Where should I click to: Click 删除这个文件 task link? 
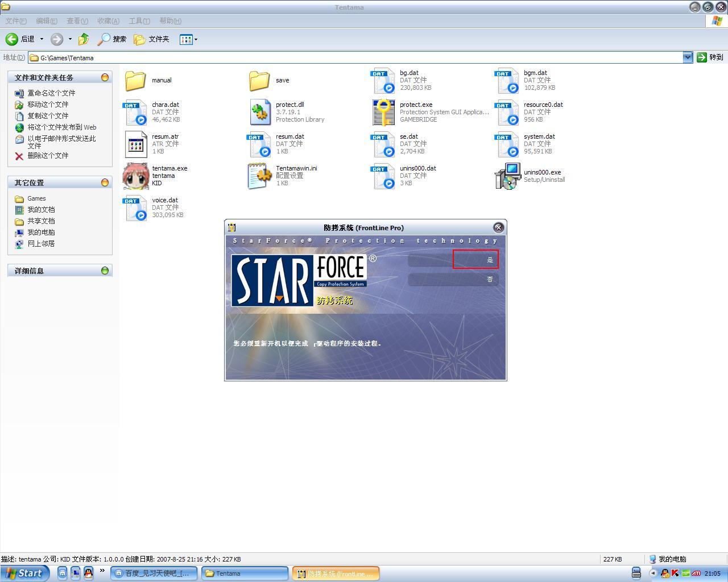tap(48, 156)
